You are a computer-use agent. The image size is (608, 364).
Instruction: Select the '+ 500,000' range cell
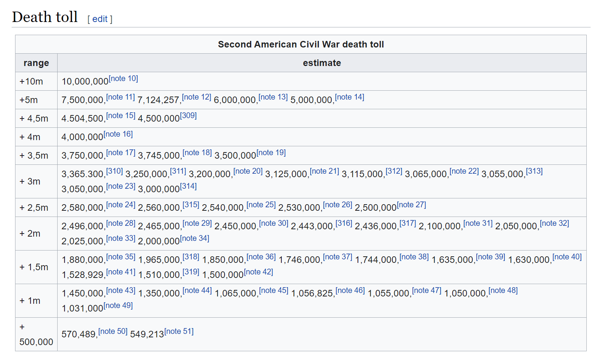36,334
